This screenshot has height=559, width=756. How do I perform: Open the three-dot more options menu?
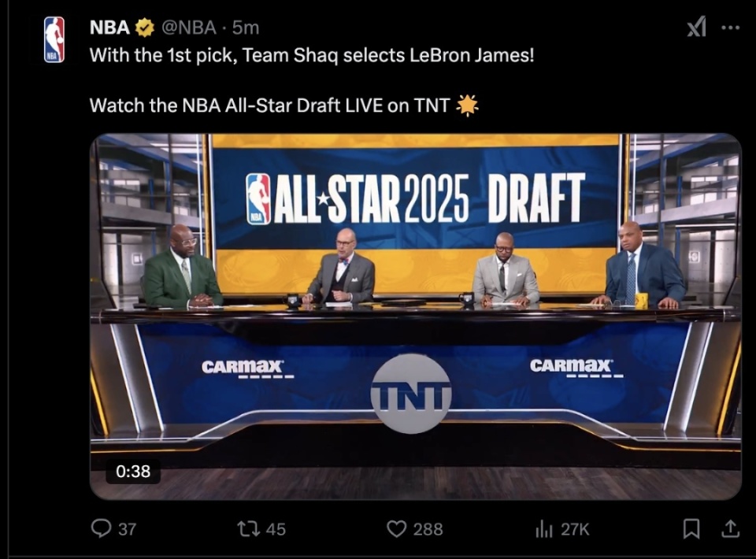click(x=731, y=28)
